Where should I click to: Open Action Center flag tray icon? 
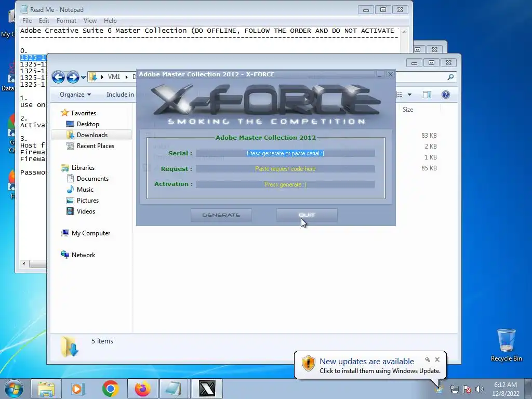click(x=467, y=389)
